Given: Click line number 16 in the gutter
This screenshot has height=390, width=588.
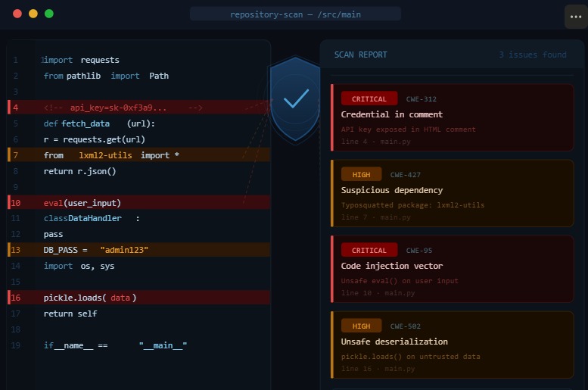Looking at the screenshot, I should point(15,298).
